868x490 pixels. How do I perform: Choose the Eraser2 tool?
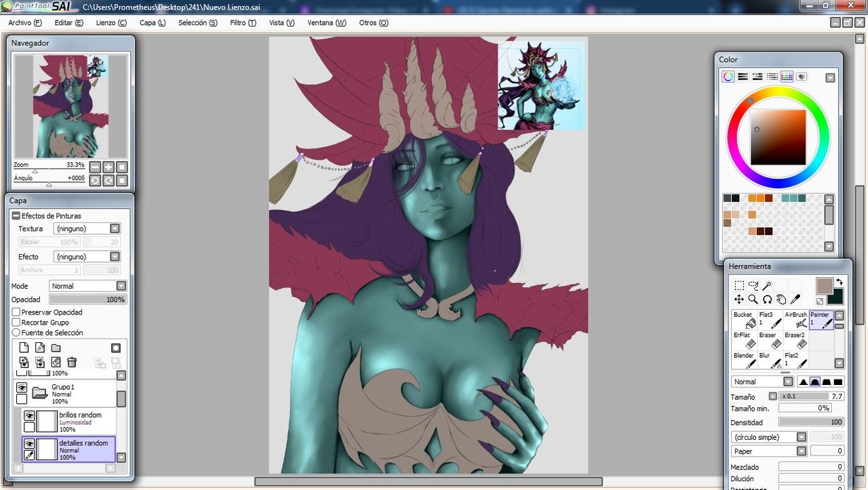pos(796,340)
